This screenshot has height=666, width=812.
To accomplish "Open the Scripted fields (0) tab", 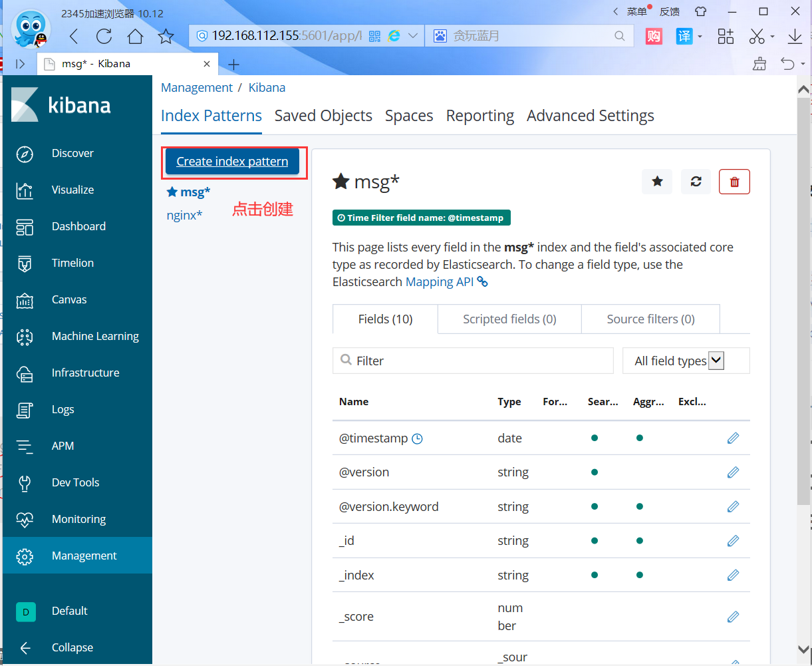I will [x=509, y=319].
